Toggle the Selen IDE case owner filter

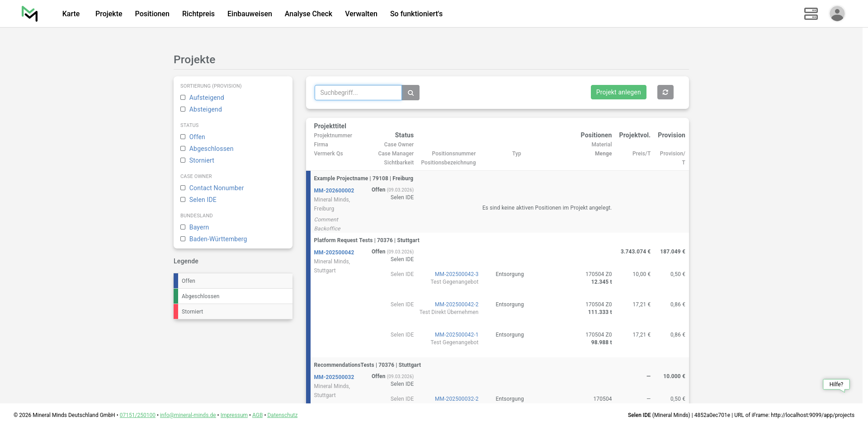[x=183, y=200]
